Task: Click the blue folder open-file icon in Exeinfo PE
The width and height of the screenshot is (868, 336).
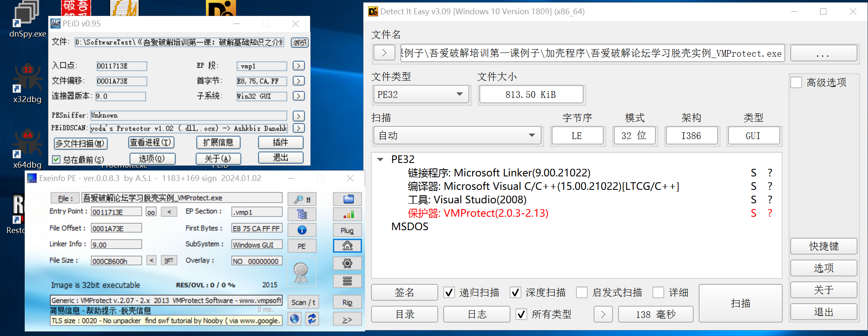Action: tap(347, 199)
